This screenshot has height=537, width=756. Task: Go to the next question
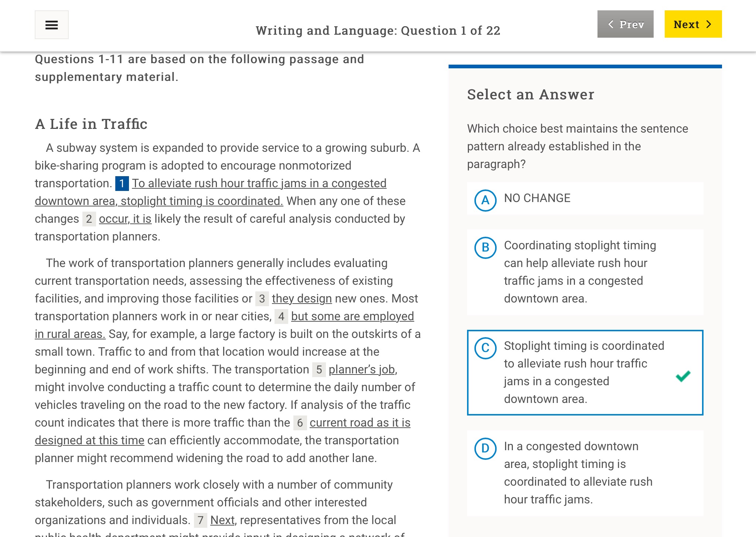pos(693,24)
